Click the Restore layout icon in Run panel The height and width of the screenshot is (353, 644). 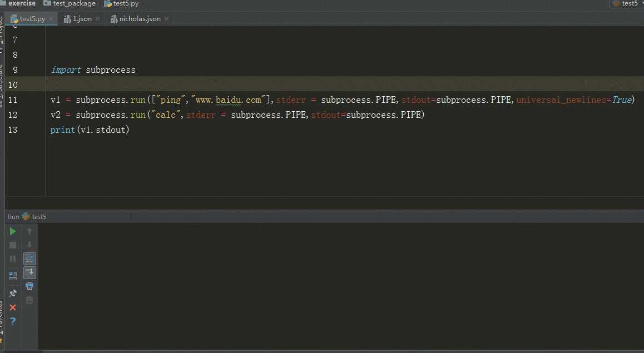click(x=13, y=276)
